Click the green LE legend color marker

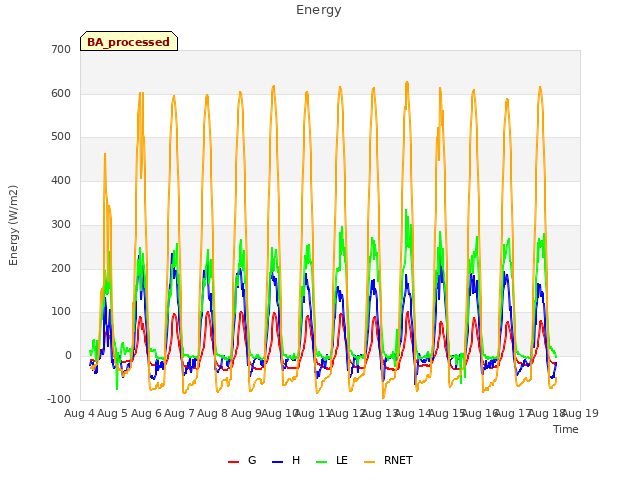(322, 462)
